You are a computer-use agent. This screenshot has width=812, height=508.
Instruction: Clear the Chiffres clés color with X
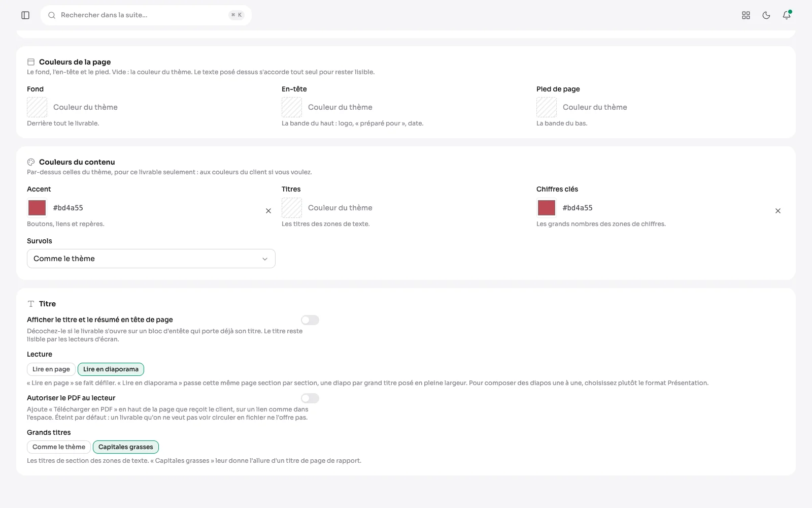[778, 211]
